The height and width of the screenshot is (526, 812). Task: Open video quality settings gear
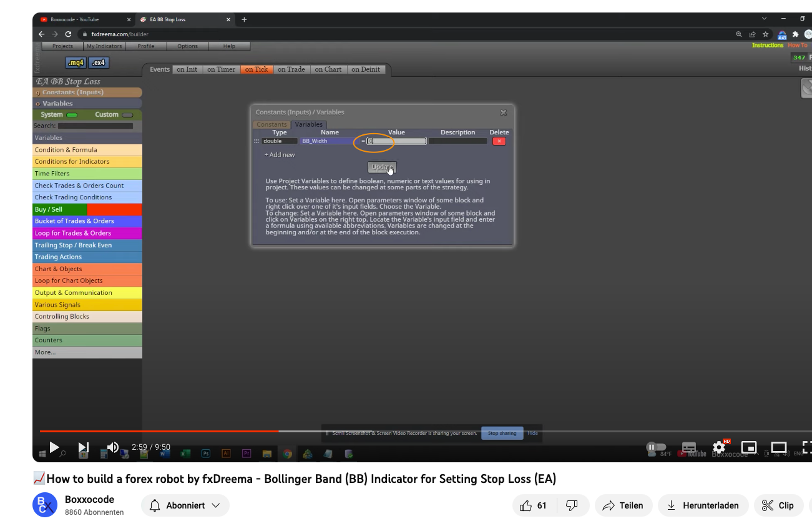(720, 447)
